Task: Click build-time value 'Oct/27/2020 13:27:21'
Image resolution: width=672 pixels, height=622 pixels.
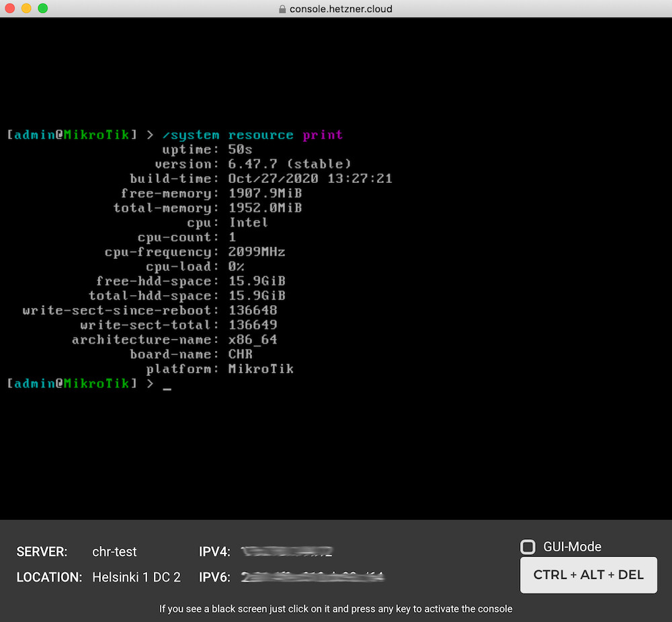Action: point(310,178)
